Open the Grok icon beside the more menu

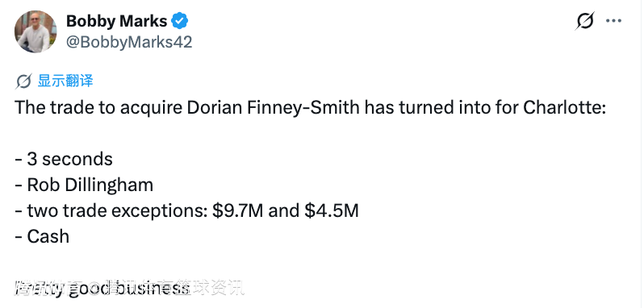(x=584, y=20)
